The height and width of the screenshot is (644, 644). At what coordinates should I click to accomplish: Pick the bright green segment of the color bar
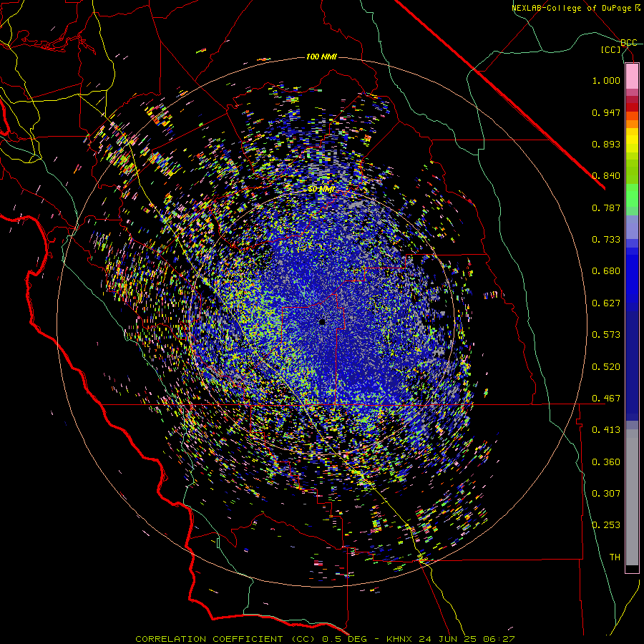pyautogui.click(x=632, y=195)
